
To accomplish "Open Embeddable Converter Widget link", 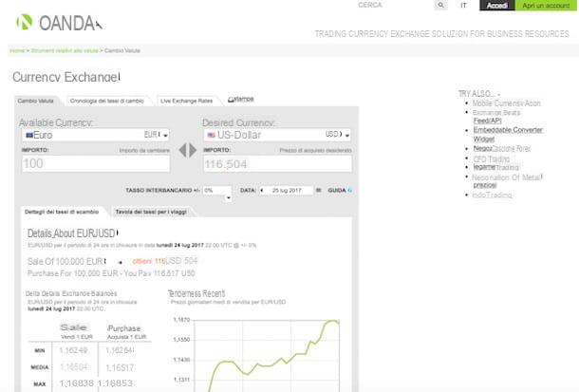I will [508, 135].
